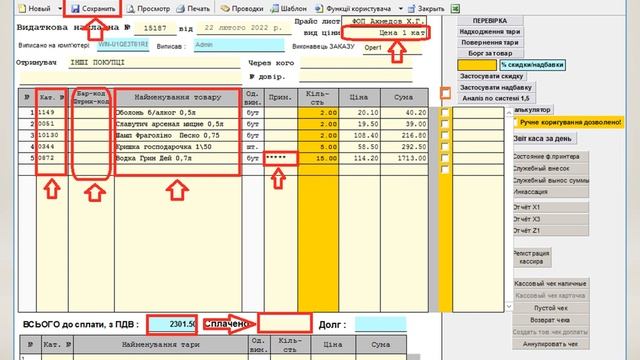The image size is (640, 360).
Task: Click the invoice number field 15187
Action: (x=155, y=28)
